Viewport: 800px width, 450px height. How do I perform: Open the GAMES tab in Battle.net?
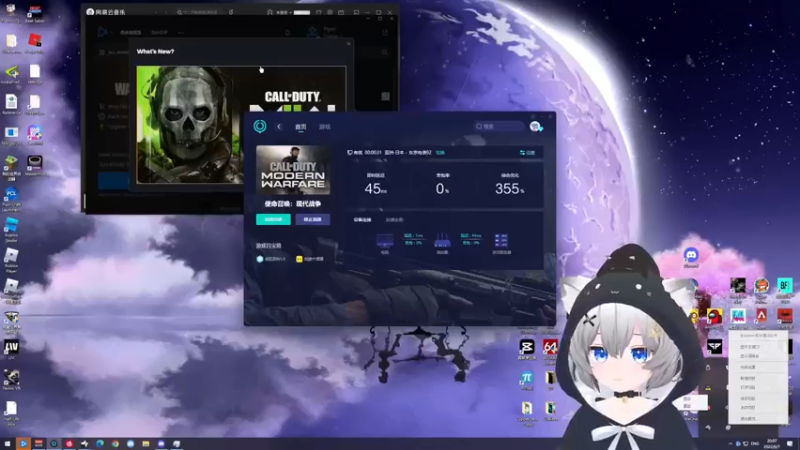tap(131, 33)
